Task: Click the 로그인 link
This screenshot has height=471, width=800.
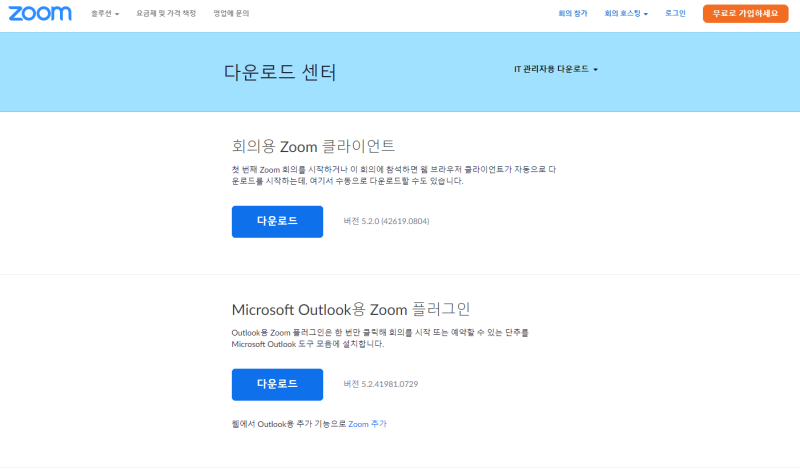Action: [675, 14]
